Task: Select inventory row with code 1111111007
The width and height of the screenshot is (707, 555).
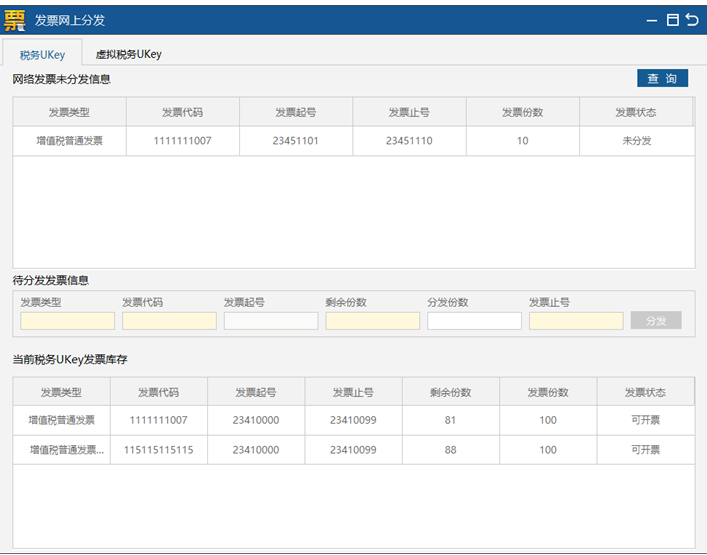Action: 354,420
